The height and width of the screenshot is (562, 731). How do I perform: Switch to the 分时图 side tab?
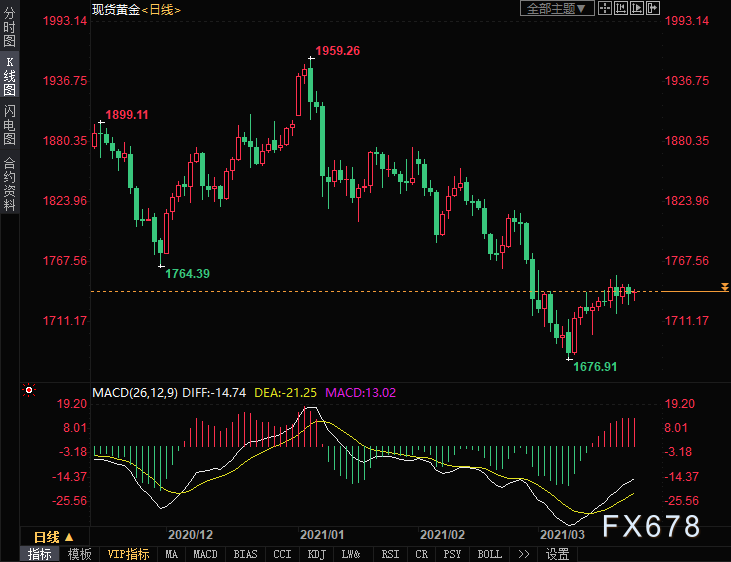[x=9, y=29]
